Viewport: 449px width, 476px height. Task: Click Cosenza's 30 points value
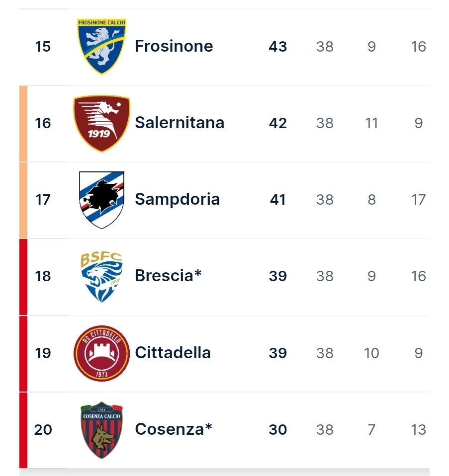277,429
